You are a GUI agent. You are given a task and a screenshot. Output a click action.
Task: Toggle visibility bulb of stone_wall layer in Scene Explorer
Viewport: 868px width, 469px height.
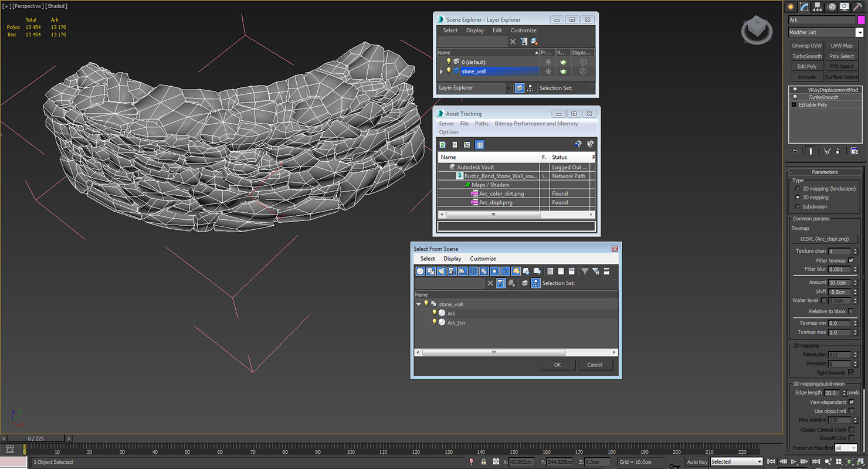click(x=449, y=71)
